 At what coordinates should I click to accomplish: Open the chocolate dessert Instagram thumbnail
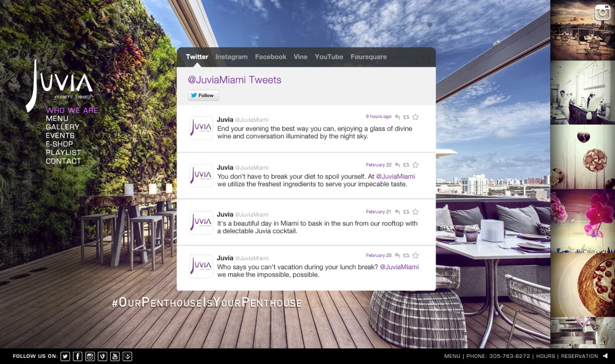click(582, 157)
